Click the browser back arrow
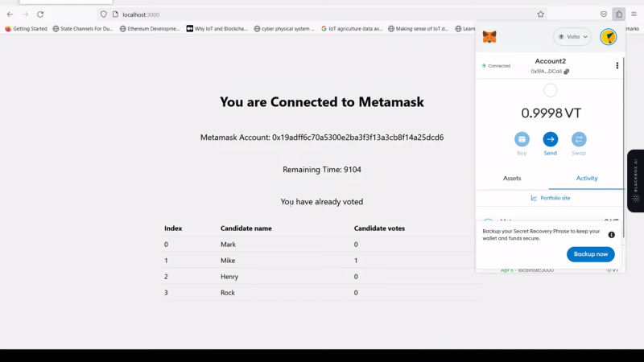 [x=10, y=14]
